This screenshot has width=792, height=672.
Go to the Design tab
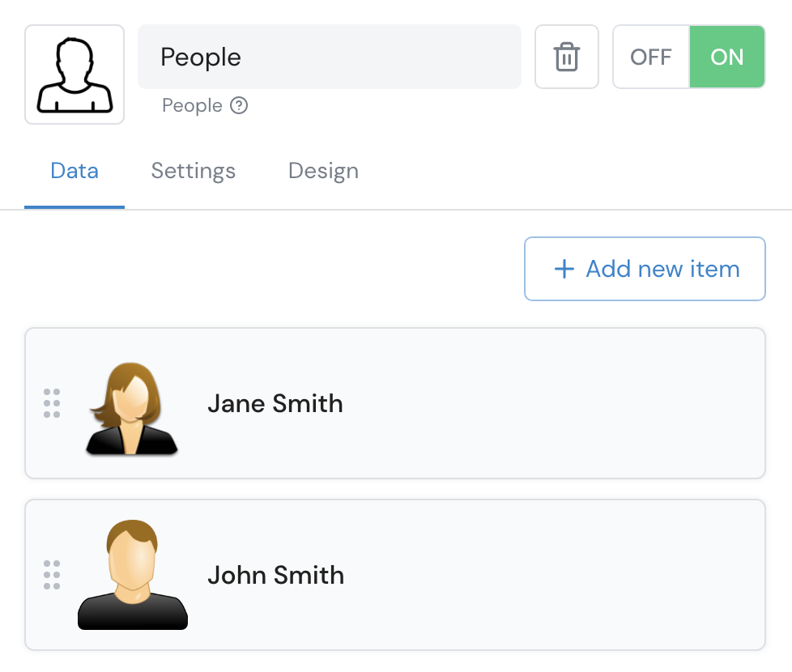(x=323, y=171)
